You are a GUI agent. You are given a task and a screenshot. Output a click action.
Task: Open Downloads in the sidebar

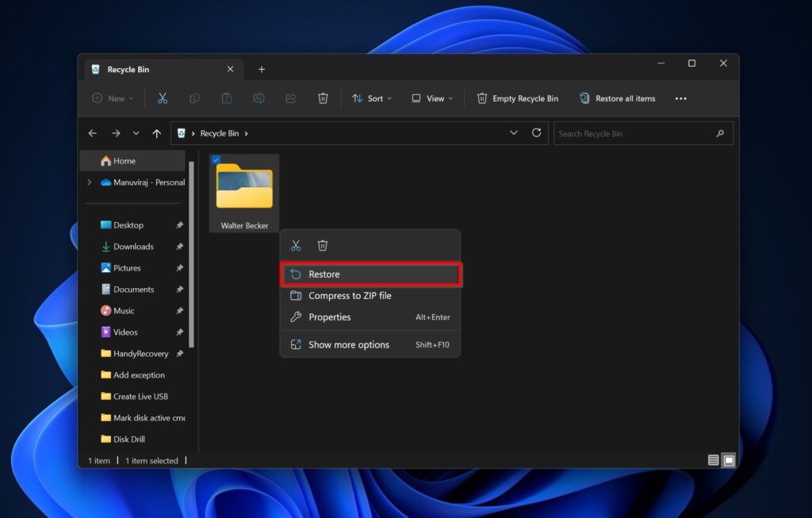point(133,247)
